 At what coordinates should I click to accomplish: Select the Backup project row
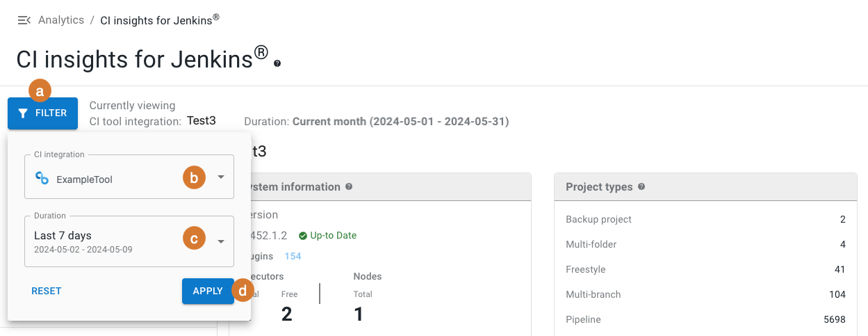705,219
